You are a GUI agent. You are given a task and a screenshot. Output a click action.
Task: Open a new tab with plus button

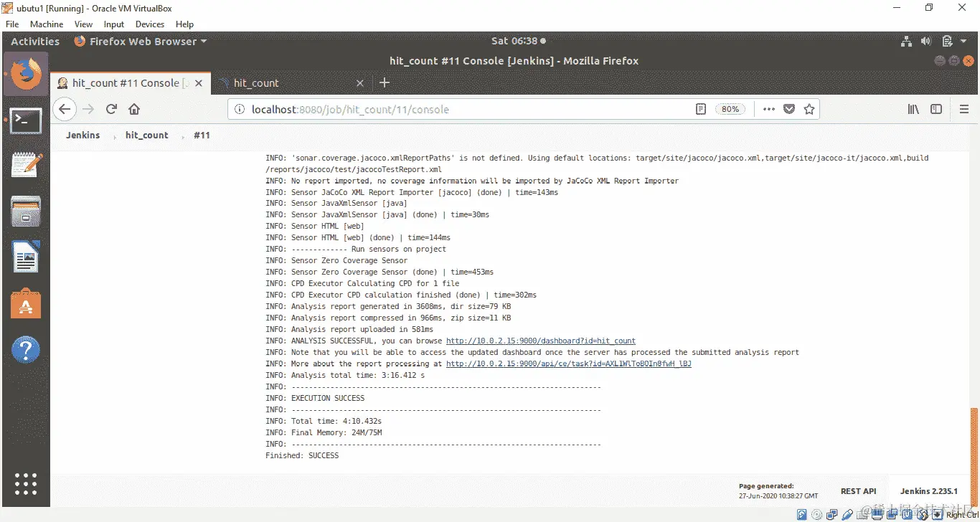tap(384, 82)
